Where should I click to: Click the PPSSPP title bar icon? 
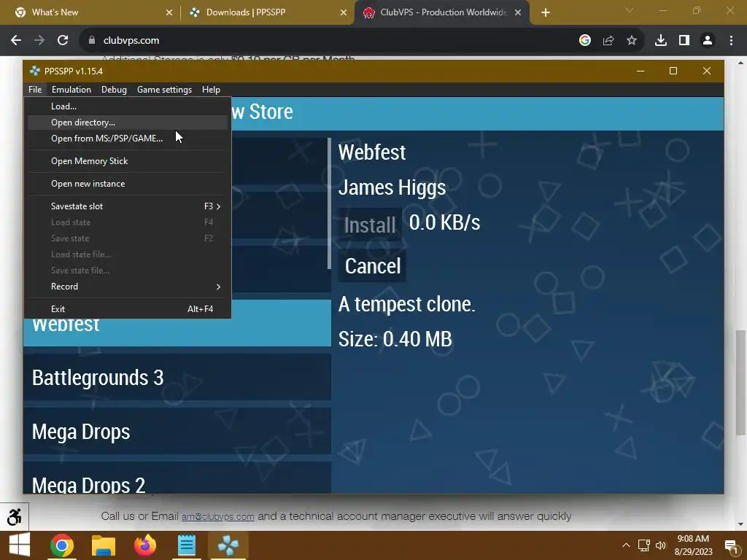tap(34, 71)
